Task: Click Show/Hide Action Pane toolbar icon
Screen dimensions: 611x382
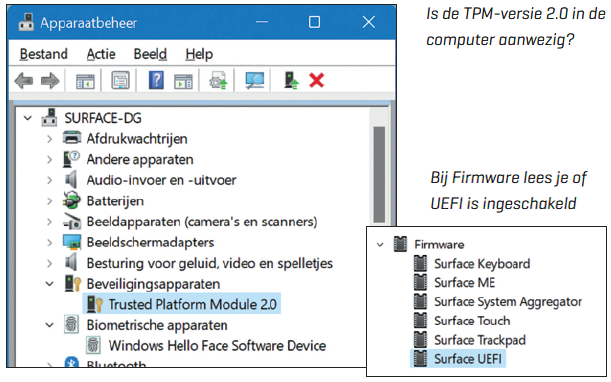Action: coord(183,81)
